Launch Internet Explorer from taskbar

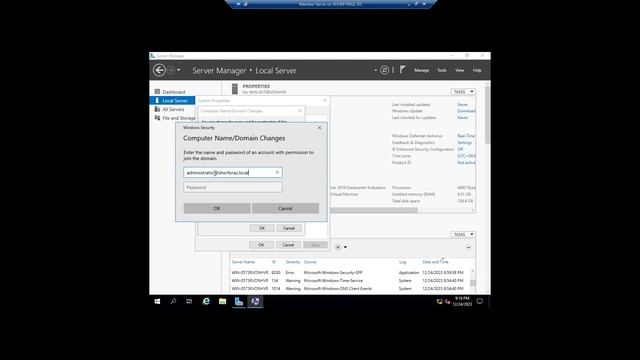pos(206,302)
